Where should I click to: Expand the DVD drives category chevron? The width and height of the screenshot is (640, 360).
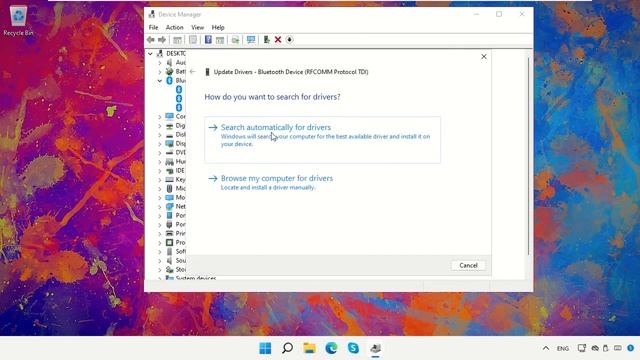(x=160, y=153)
